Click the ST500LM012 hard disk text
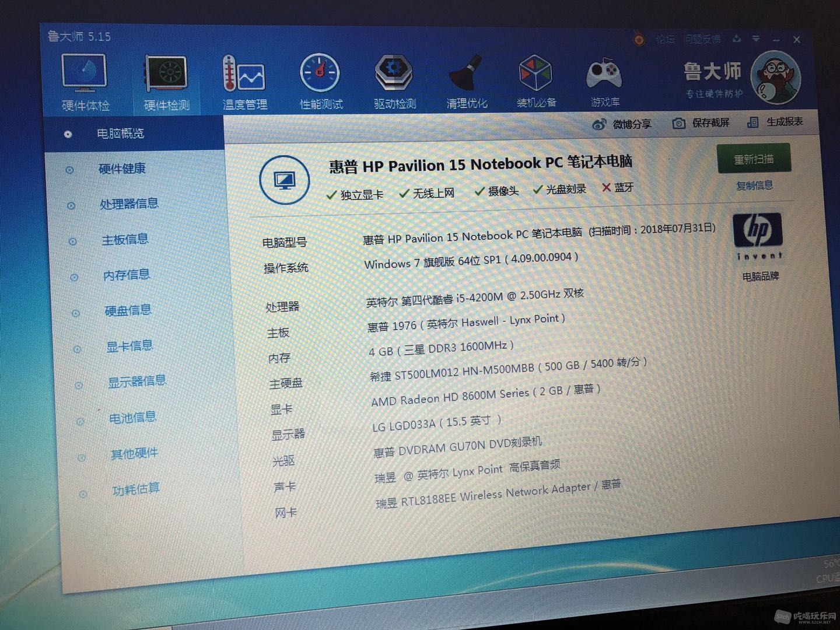 point(508,369)
